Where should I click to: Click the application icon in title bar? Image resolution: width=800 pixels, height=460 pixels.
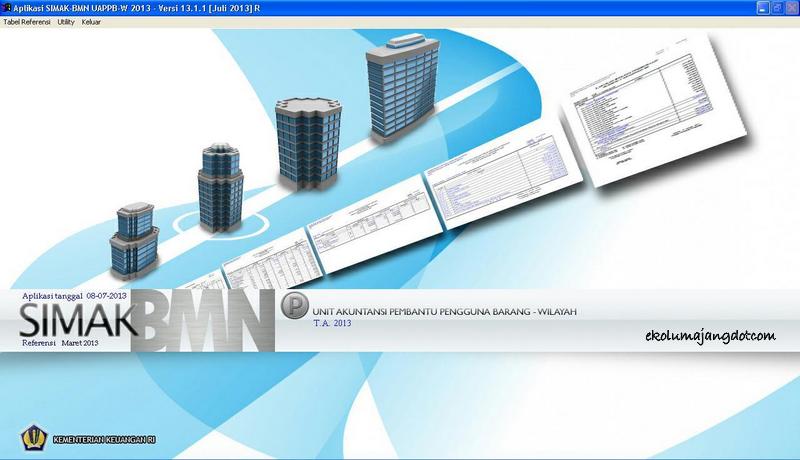[7, 7]
